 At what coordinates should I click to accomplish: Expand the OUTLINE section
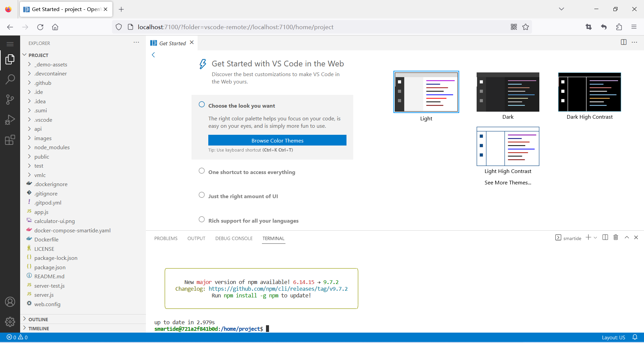[x=83, y=319]
